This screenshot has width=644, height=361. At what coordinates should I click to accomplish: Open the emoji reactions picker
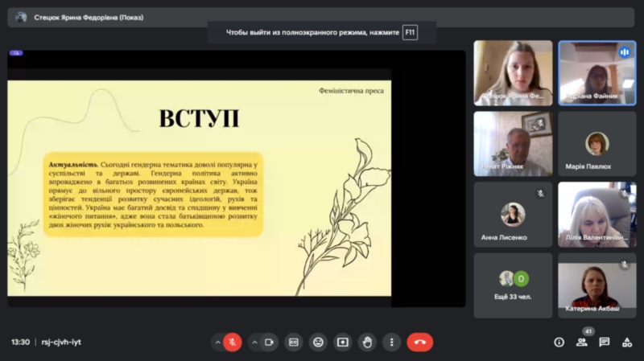coord(318,342)
